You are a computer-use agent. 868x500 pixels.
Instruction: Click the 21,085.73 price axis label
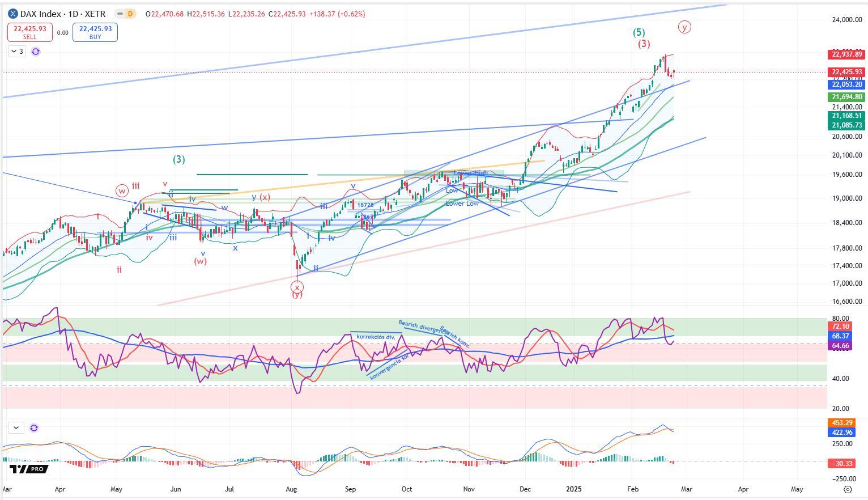point(846,125)
